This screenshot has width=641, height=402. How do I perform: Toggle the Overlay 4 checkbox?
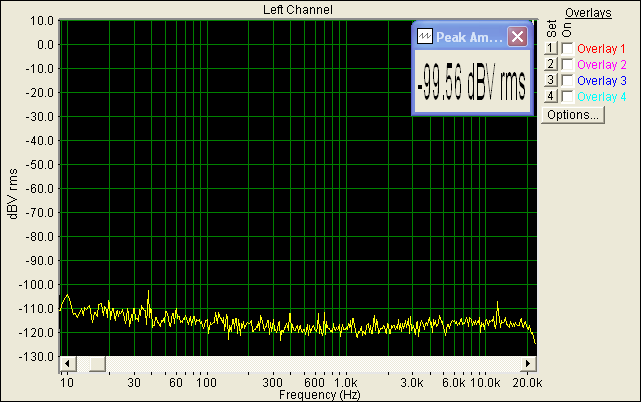coord(567,97)
